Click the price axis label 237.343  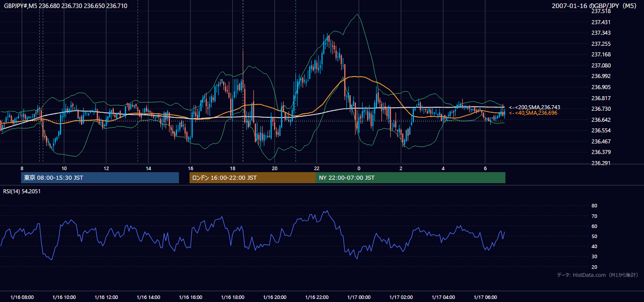(x=601, y=33)
